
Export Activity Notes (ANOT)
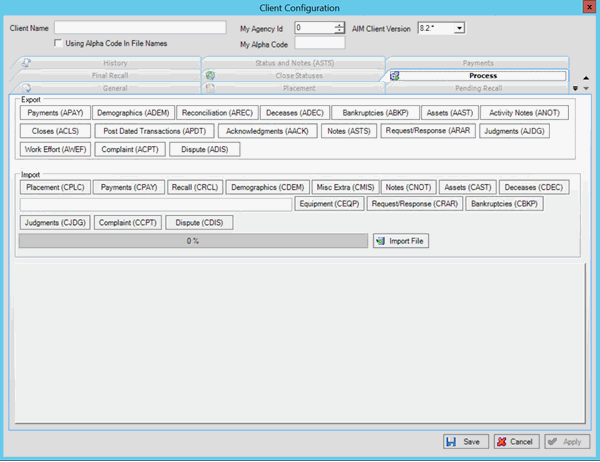524,113
